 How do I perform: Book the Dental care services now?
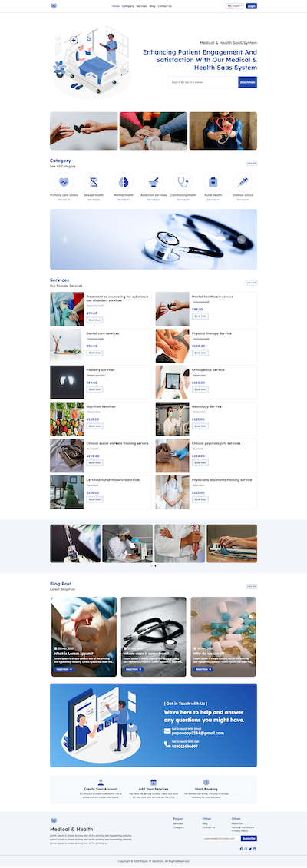click(x=94, y=353)
